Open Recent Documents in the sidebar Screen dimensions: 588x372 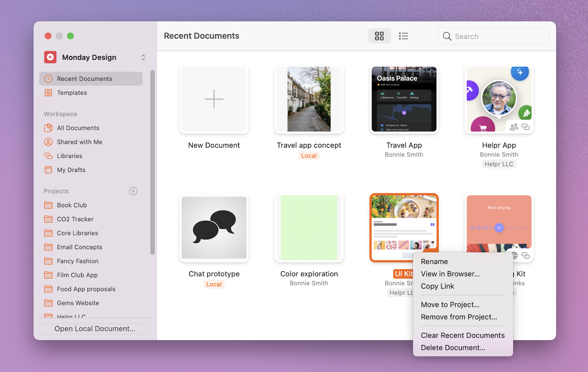(84, 79)
